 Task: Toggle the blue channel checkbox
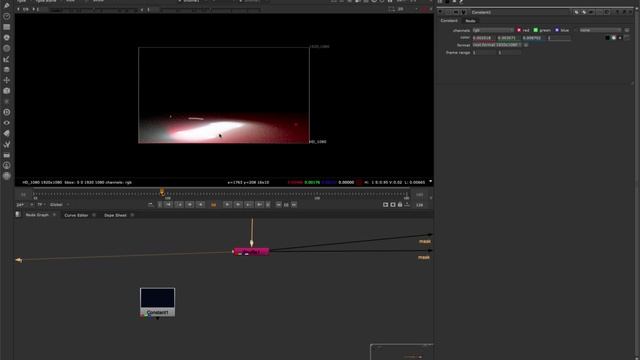tap(557, 30)
